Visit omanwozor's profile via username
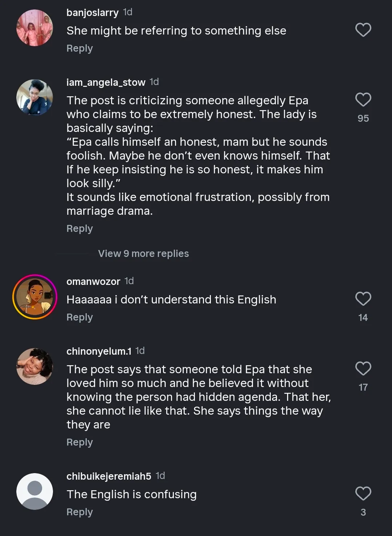Viewport: 392px width, 536px height. click(x=93, y=282)
